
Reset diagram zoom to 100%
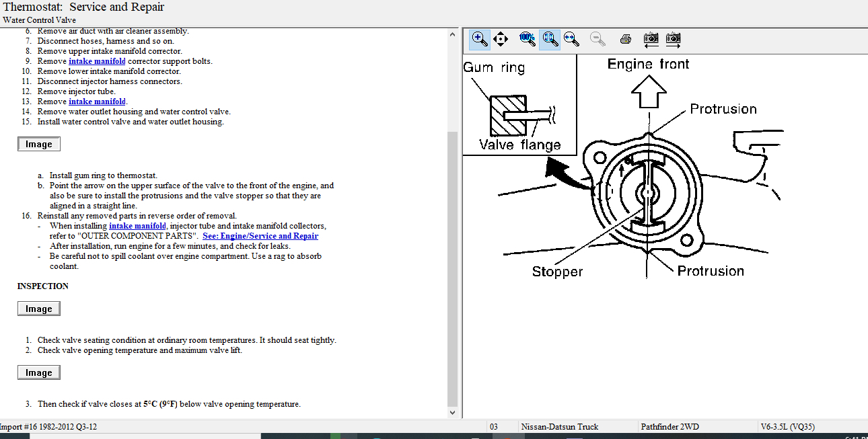(527, 39)
